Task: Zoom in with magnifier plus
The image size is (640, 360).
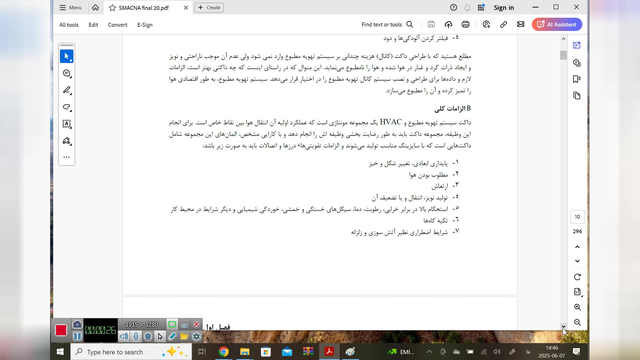Action: tap(577, 307)
